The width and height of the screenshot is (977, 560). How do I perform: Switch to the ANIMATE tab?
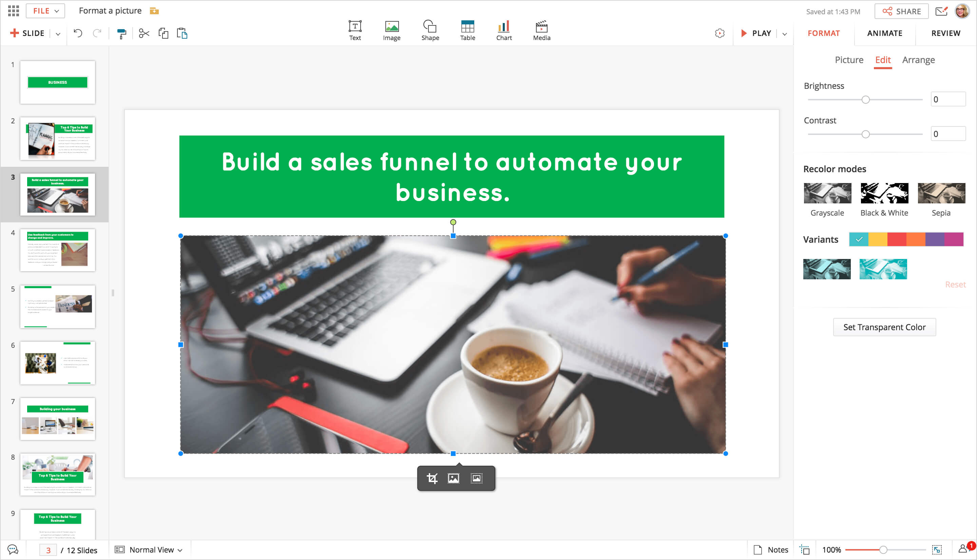pyautogui.click(x=884, y=34)
